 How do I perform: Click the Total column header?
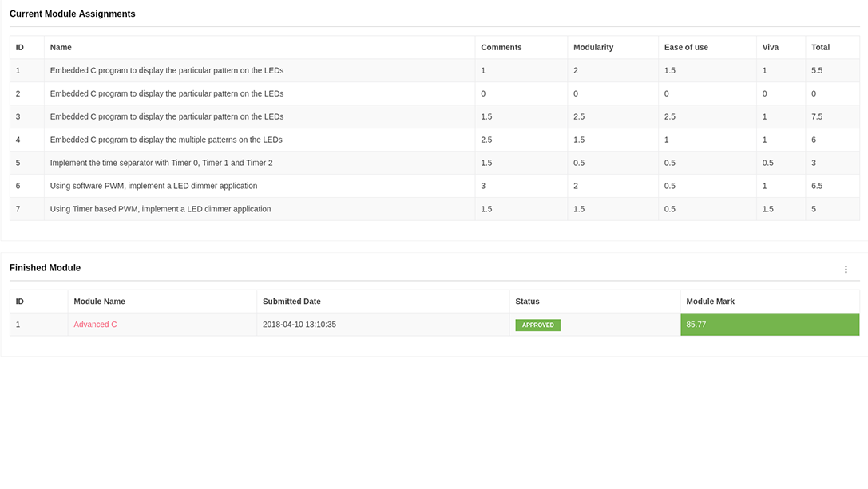820,48
